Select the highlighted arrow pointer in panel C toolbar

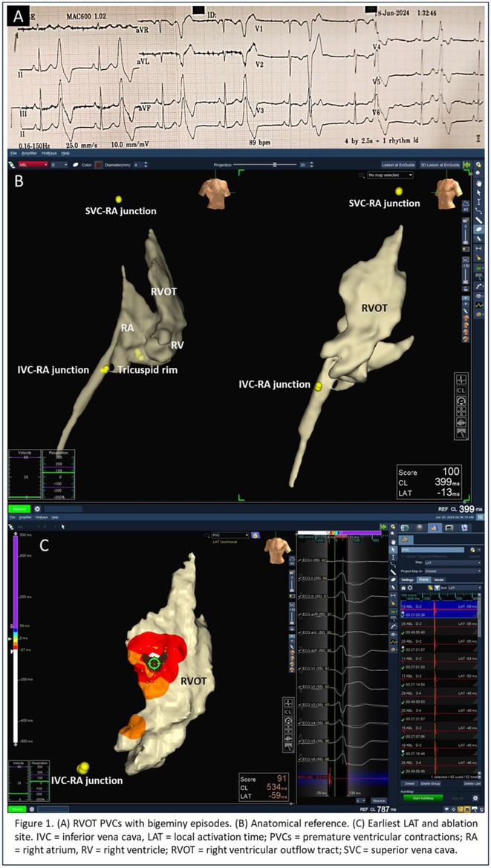[x=393, y=550]
